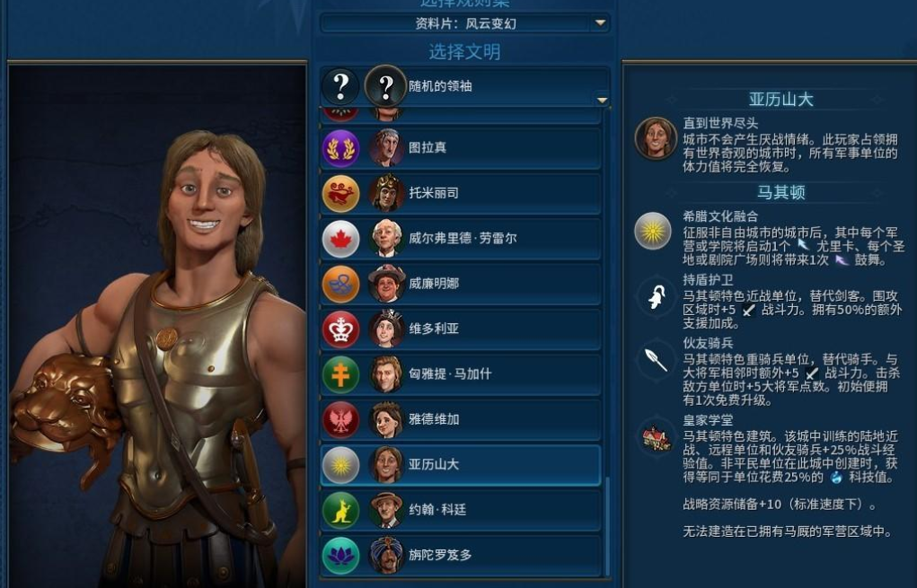Viewport: 917px width, 588px height.
Task: Choose 威尔弗里德·劳雷尔 as leader
Action: [461, 239]
